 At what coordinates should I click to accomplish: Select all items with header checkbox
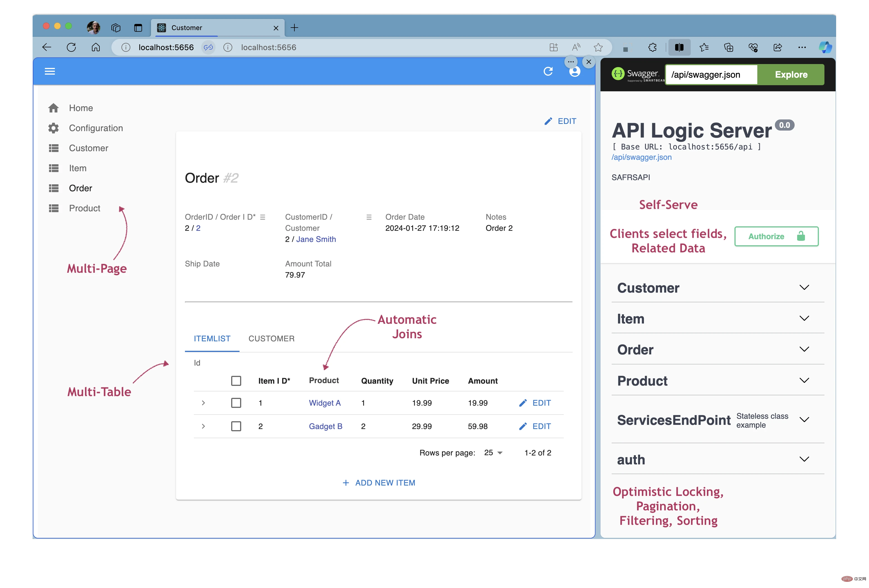click(236, 381)
